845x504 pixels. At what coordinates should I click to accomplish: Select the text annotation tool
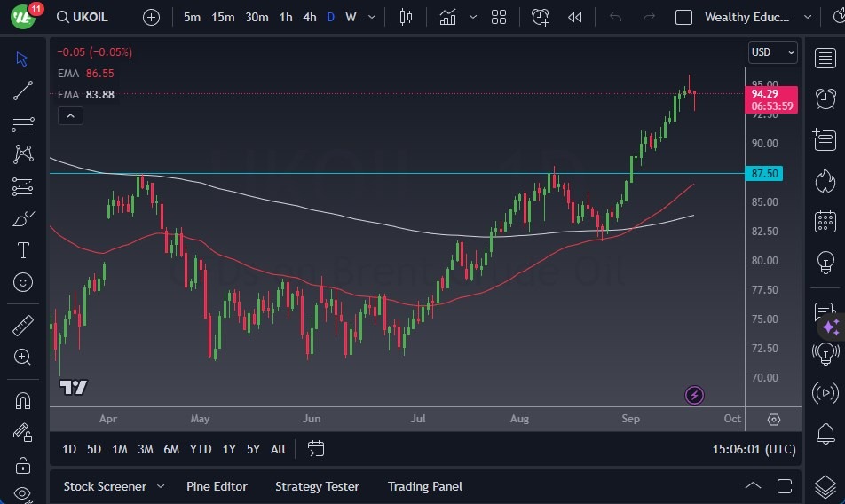pyautogui.click(x=23, y=250)
